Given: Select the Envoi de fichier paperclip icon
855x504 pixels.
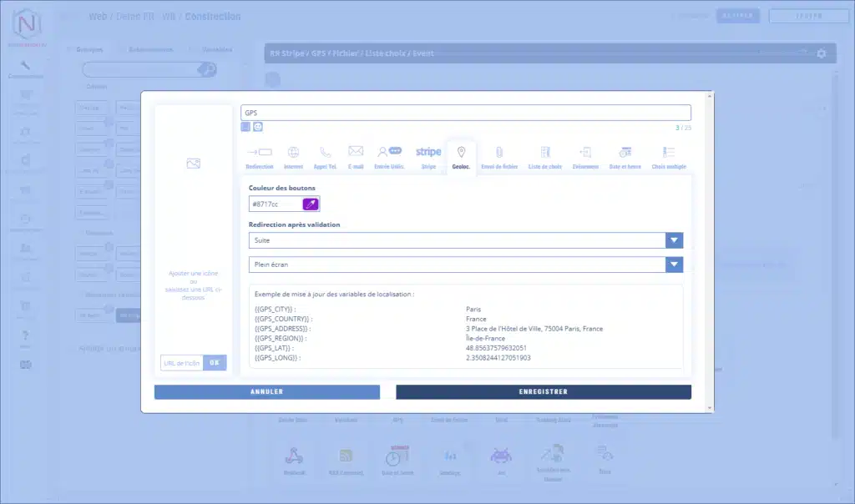Looking at the screenshot, I should click(x=499, y=155).
